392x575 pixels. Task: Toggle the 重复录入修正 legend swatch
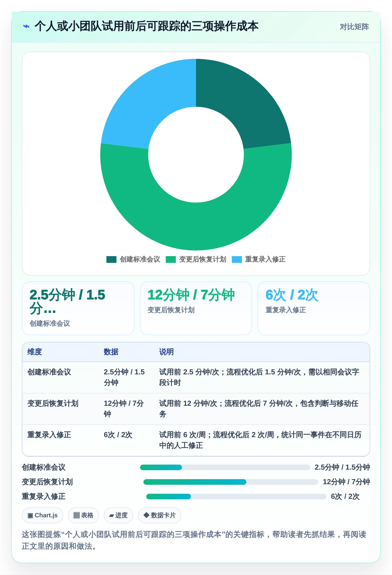[237, 259]
